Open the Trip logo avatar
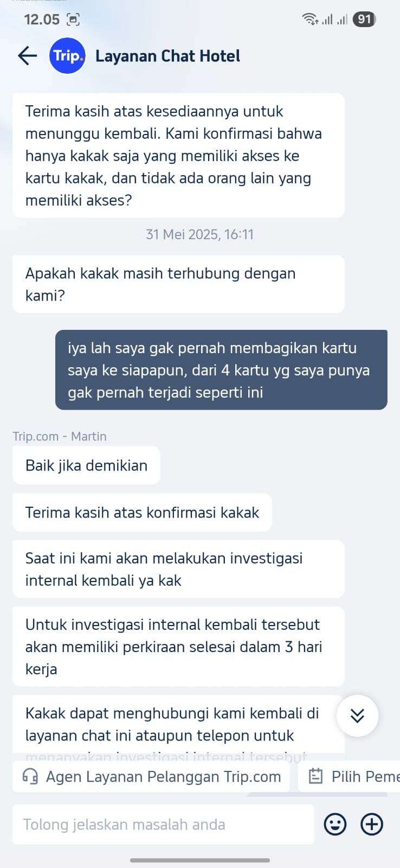 pyautogui.click(x=67, y=56)
